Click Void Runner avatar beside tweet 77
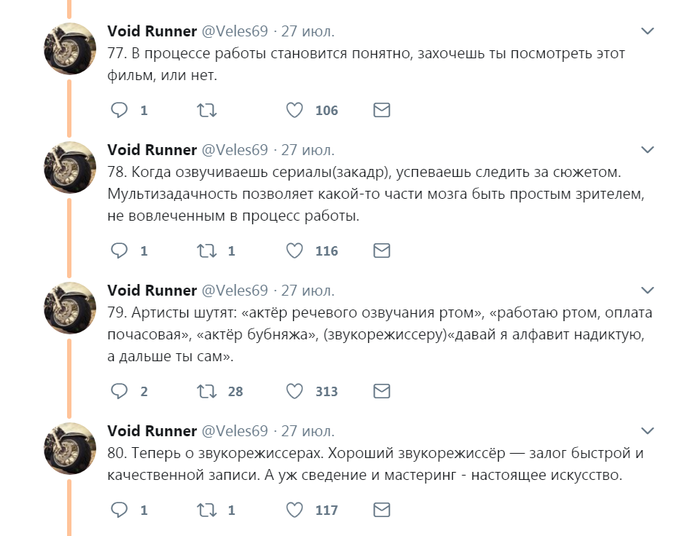The image size is (700, 536). (70, 48)
